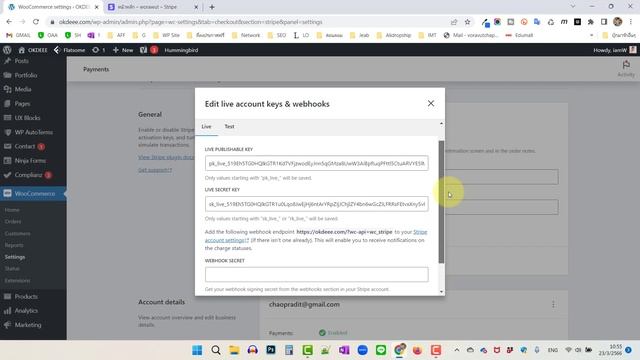Click the Live Secret Key field

pos(317,204)
